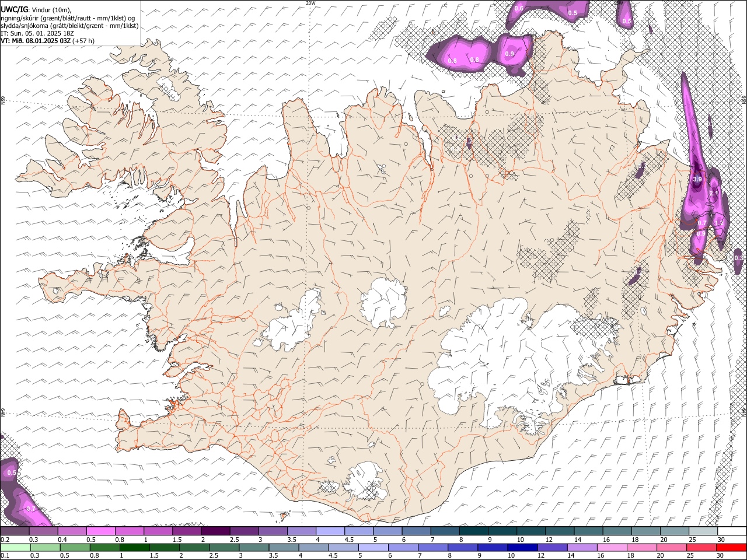
Task: Select the 'VT: Mið. 08.01.2025 03Z' valid time
Action: pyautogui.click(x=36, y=41)
